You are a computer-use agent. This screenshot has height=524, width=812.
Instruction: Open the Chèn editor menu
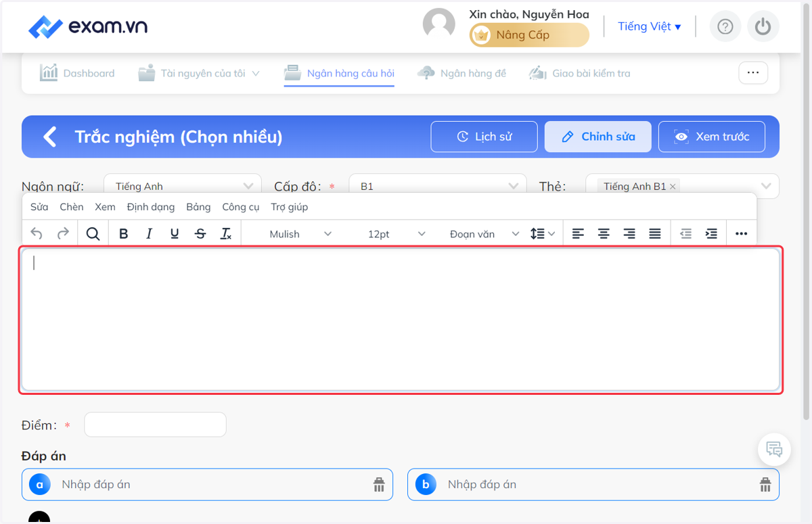[72, 207]
